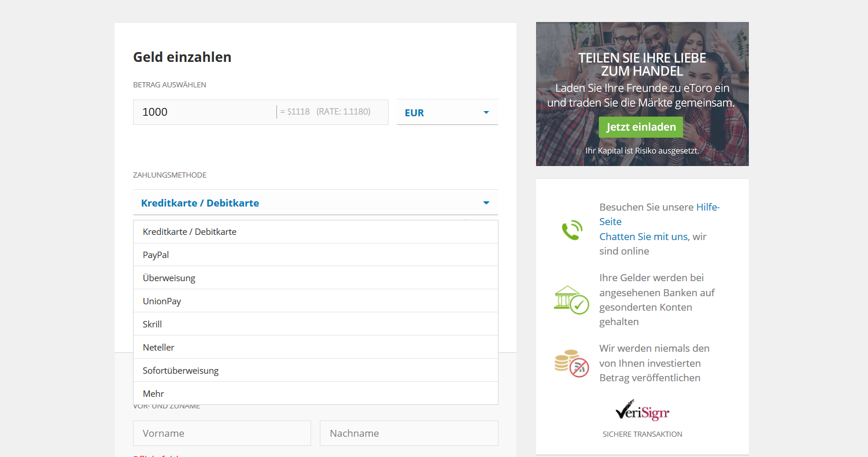Open the Hilfe-Seite link

pyautogui.click(x=659, y=214)
